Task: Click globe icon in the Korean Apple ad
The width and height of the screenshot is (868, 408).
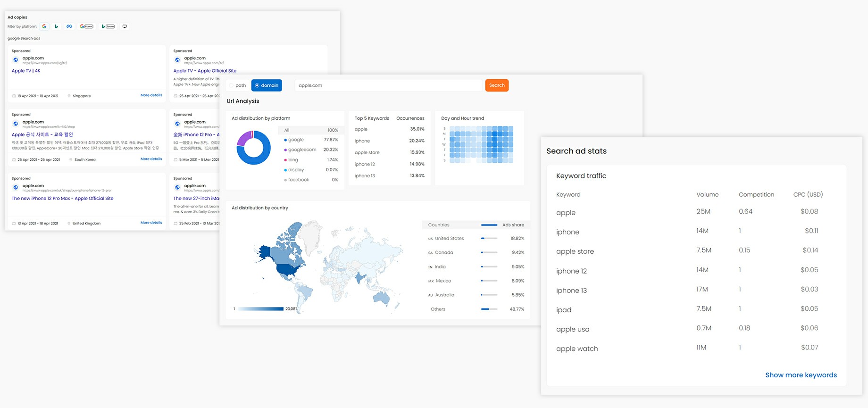Action: (16, 124)
